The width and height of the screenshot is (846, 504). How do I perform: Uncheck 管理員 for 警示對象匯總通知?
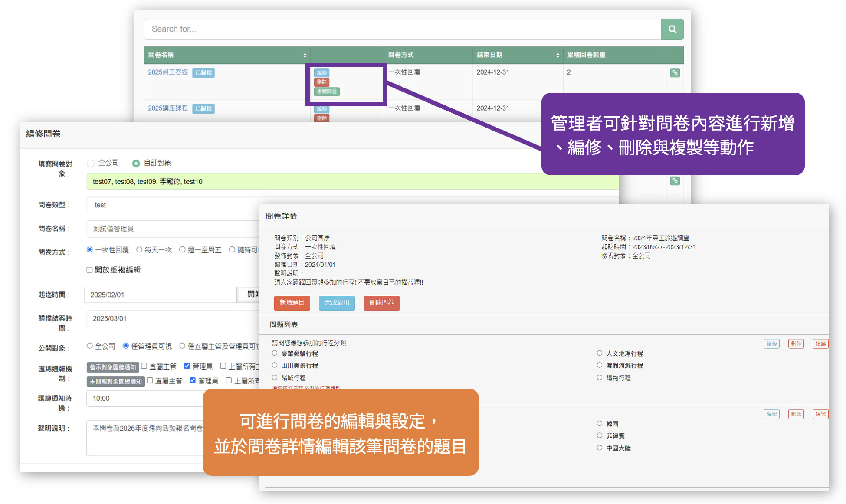pyautogui.click(x=187, y=366)
